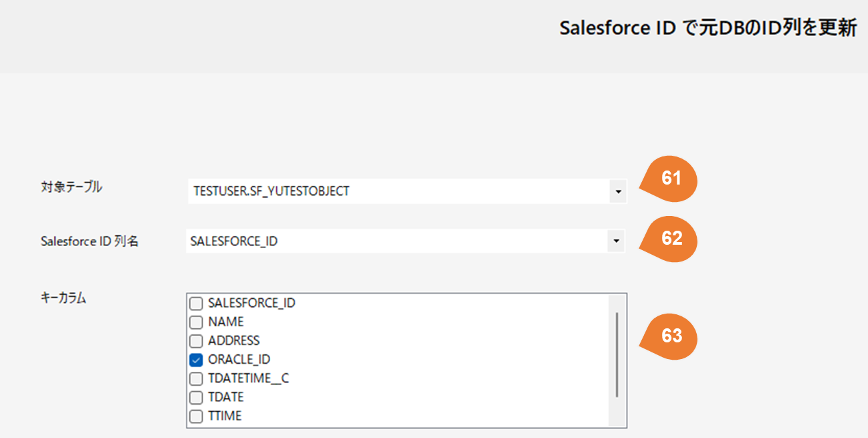Click the Salesforce ID 列名 label
Screen dimensions: 868x438
90,242
